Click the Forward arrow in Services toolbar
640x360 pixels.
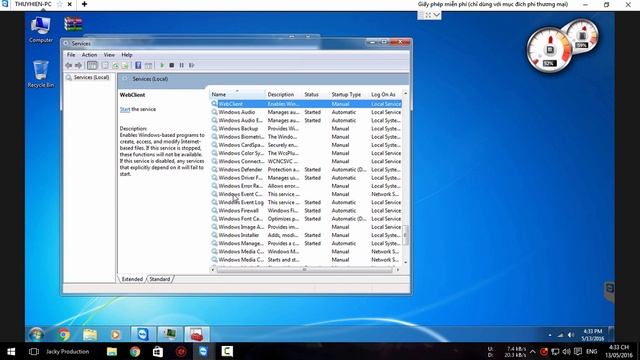click(78, 65)
